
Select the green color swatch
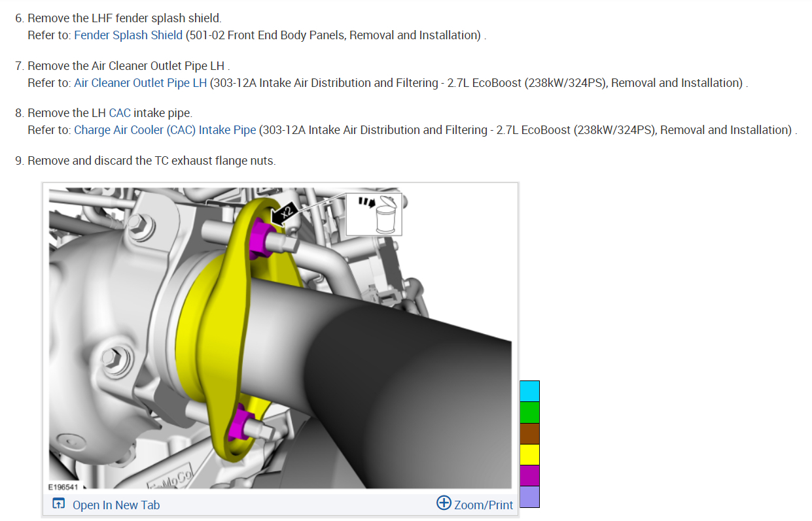point(529,412)
